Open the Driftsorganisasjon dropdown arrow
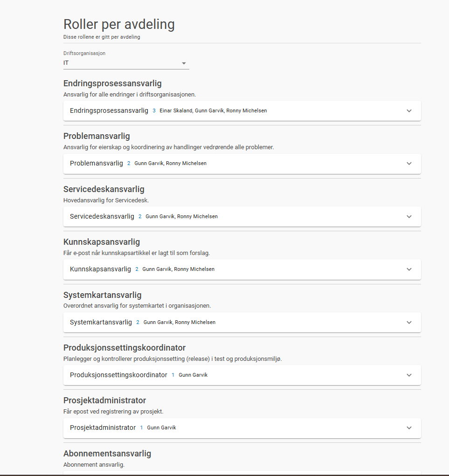 (x=184, y=63)
